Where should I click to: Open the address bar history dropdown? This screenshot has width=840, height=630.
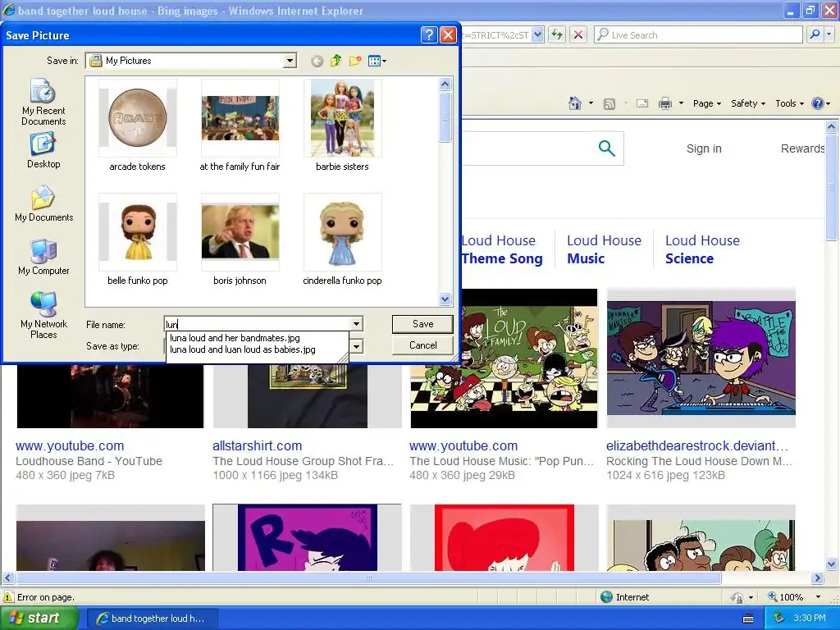click(x=538, y=34)
